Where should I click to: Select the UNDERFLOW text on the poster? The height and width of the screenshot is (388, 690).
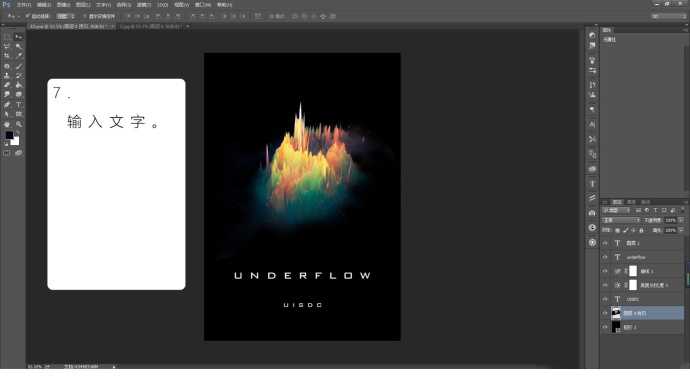pyautogui.click(x=302, y=276)
